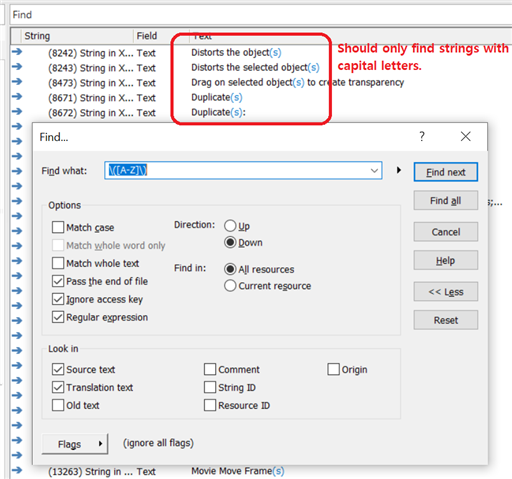Toggle Ignore access key checkbox

pyautogui.click(x=58, y=299)
